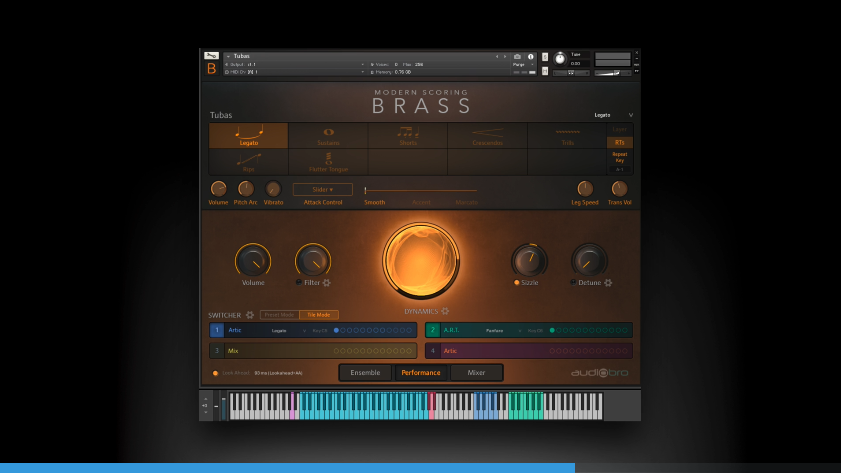Click the Pitch Arc knob
Screen dimensions: 841x473
click(246, 189)
